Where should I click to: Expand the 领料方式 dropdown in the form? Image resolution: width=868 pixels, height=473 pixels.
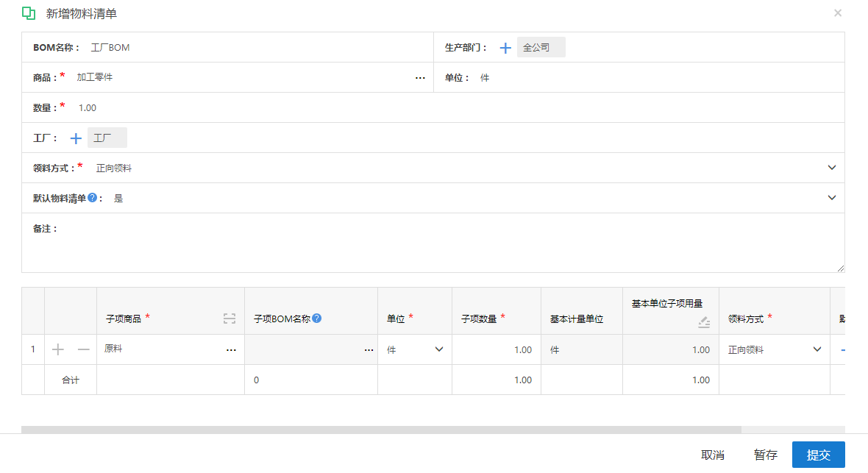point(831,167)
